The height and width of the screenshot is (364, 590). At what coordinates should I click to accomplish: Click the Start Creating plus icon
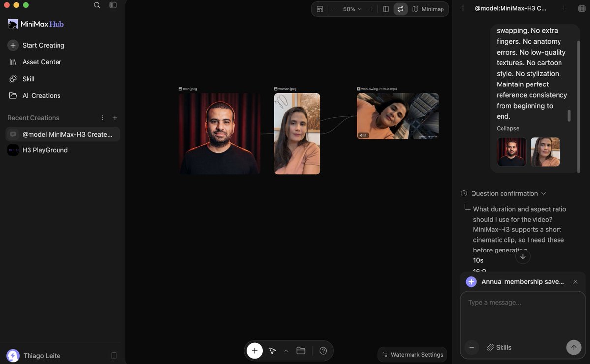(x=13, y=45)
